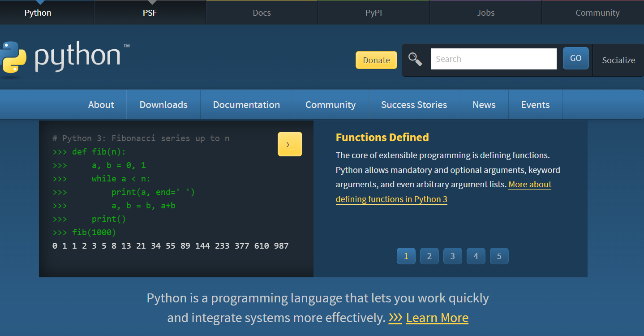Click the 'Python is a programming language' tagline
The image size is (644, 336).
(318, 308)
